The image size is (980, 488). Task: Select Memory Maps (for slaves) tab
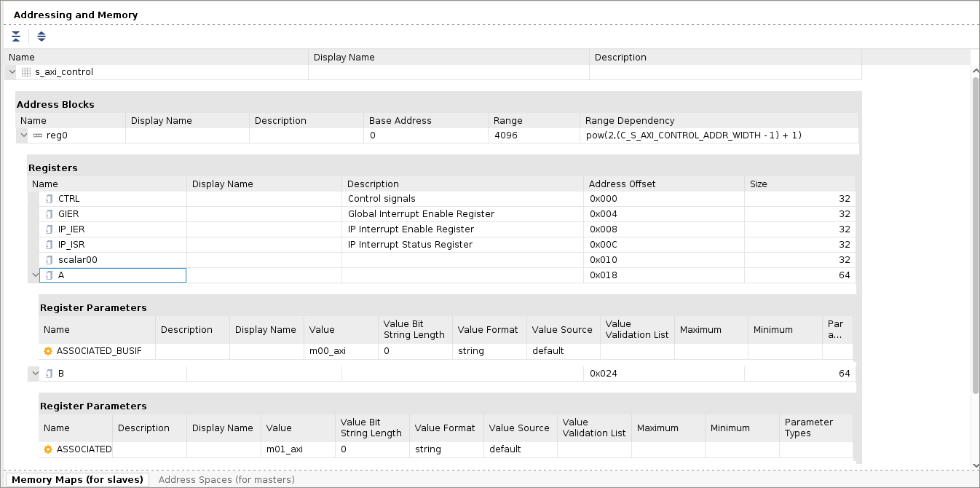click(77, 480)
